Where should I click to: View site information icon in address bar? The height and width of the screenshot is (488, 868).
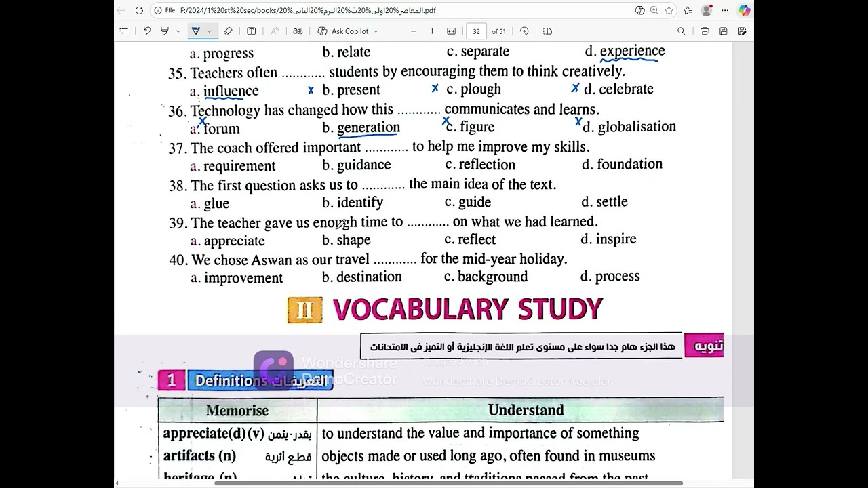pos(157,10)
